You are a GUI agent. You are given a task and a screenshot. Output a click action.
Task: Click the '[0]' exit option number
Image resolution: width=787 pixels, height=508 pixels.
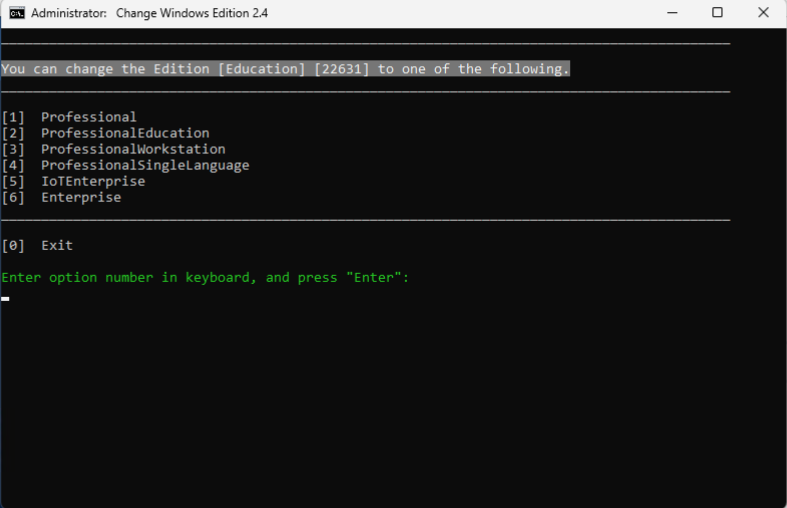pos(13,246)
